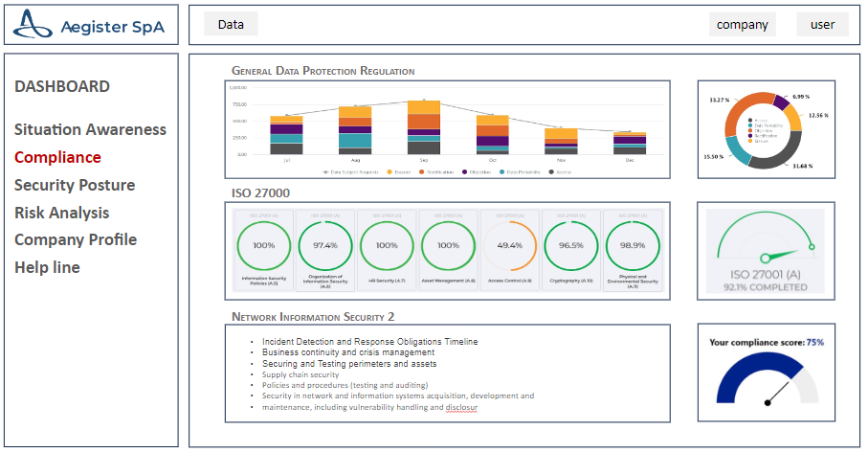Toggle Data Portability series in chart legend
868x452 pixels.
(523, 172)
